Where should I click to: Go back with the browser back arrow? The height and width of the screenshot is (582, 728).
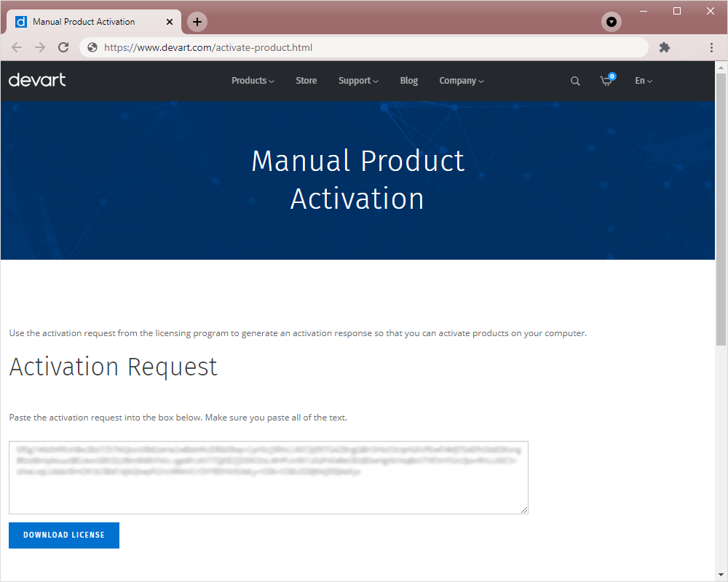[x=17, y=47]
